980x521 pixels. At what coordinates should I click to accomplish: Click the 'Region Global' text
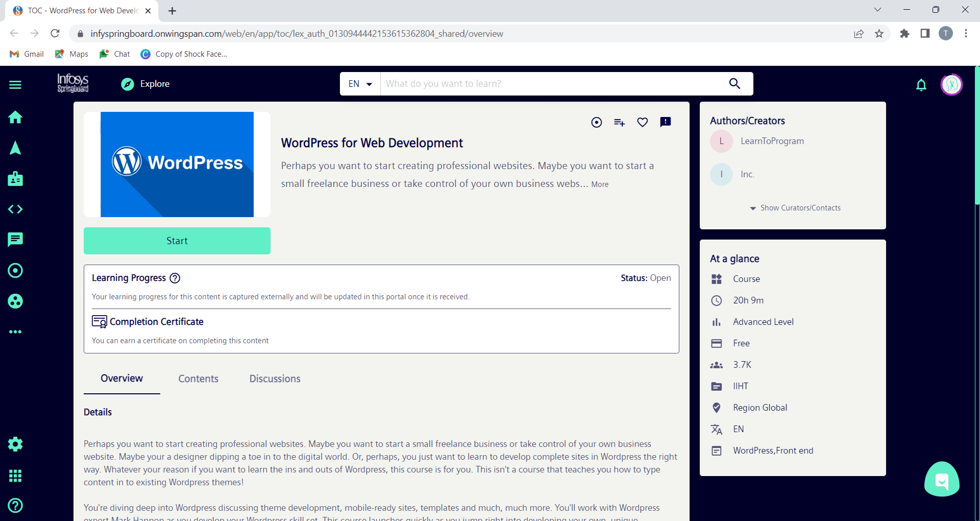(x=760, y=408)
